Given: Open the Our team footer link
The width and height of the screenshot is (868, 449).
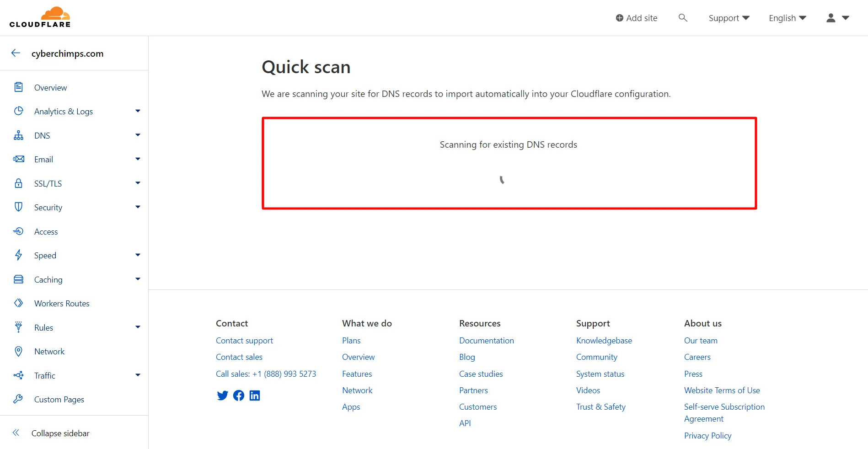Looking at the screenshot, I should click(x=701, y=341).
